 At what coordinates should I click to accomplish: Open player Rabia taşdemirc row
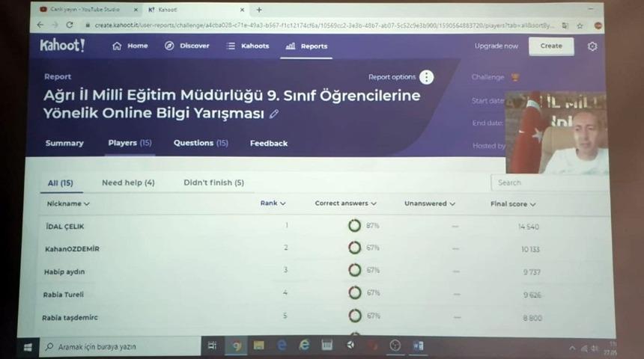[324, 316]
